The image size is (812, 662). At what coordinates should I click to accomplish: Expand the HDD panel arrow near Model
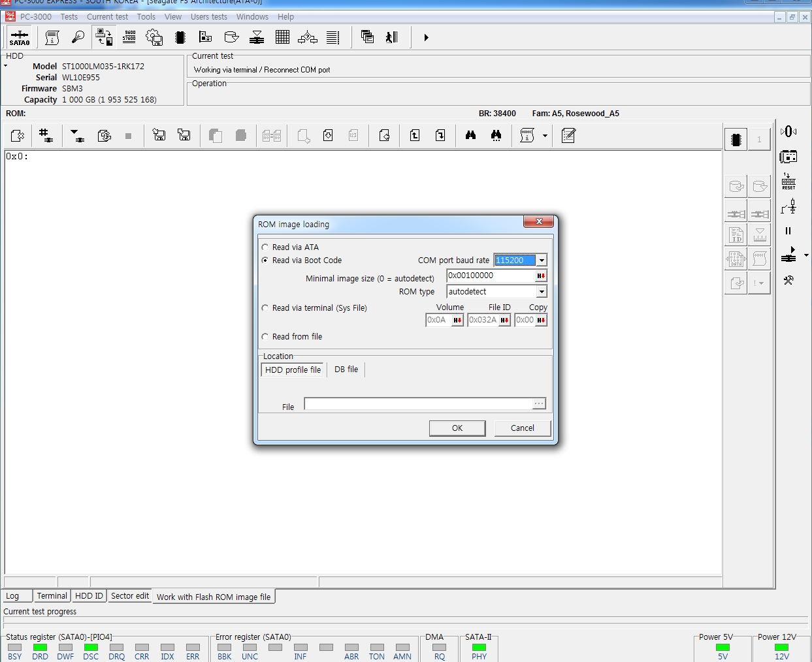(x=5, y=66)
